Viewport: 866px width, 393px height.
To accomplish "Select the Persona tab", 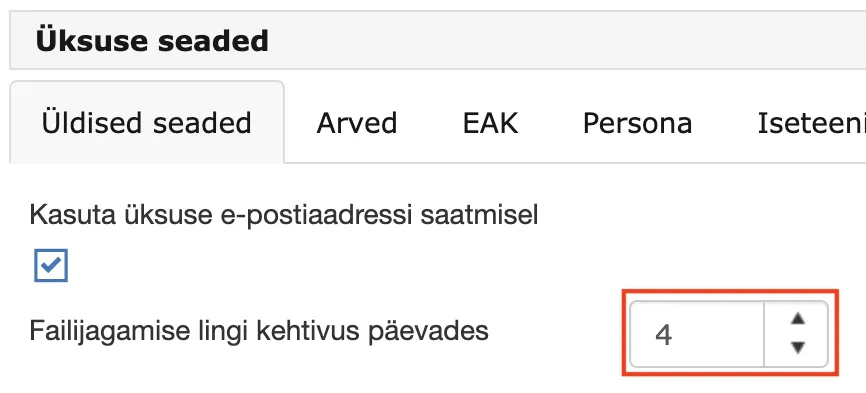I will 637,123.
